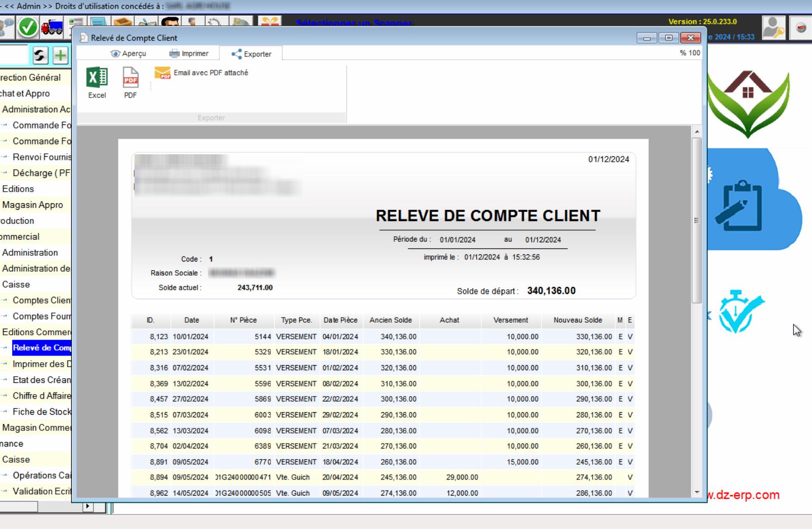Expand the Magasin Appro tree node
The image size is (812, 529).
32,205
